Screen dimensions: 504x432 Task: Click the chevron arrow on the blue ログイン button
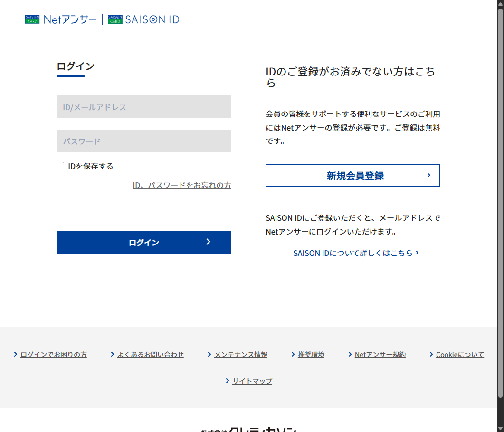point(208,242)
